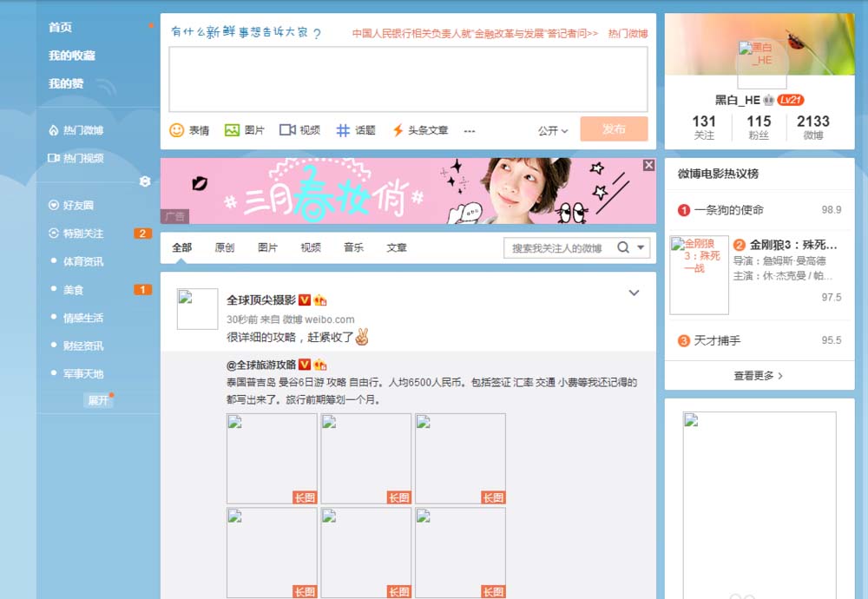Open the 头条文章 lightning bolt icon
868x599 pixels.
[x=398, y=130]
